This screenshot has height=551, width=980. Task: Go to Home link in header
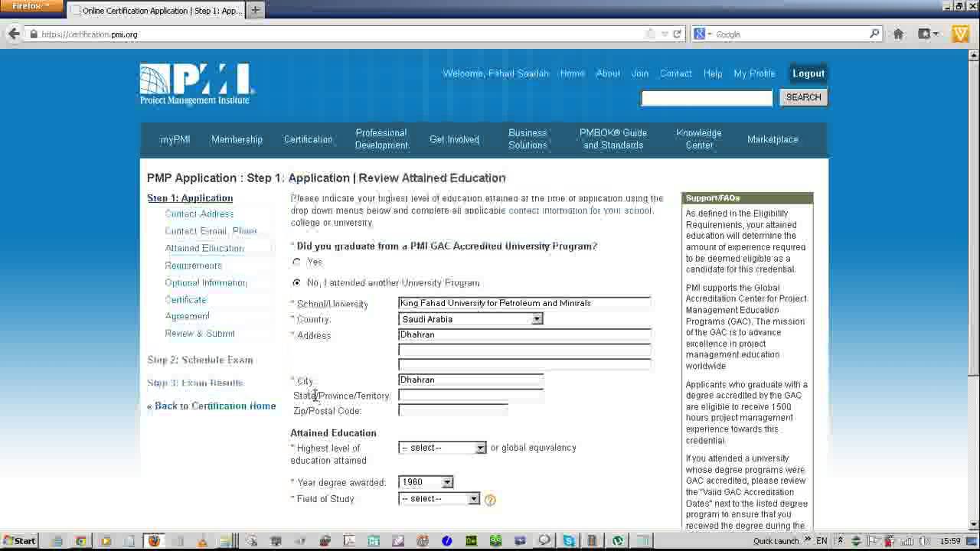tap(572, 73)
